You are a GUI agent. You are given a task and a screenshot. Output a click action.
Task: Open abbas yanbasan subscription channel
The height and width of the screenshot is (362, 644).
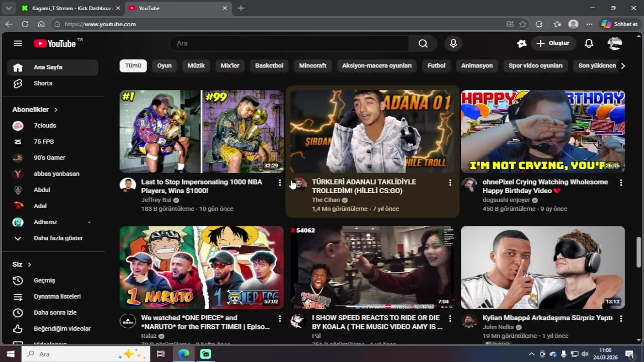pos(52,173)
